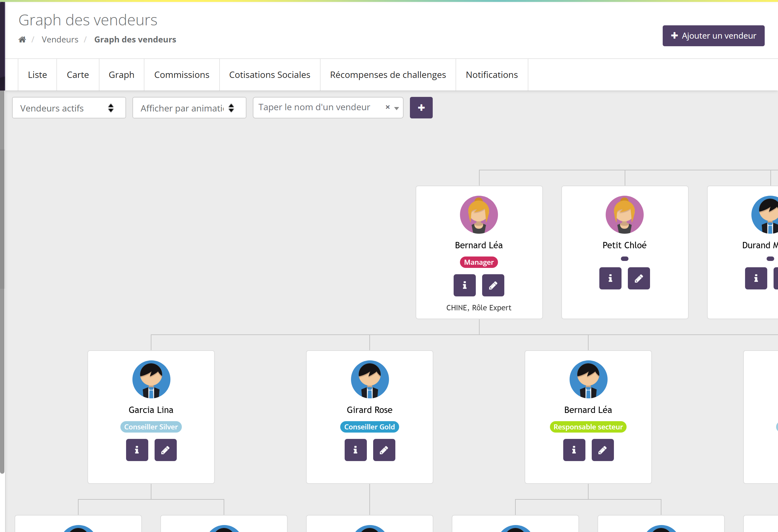Viewport: 778px width, 532px height.
Task: Edit Bernard Léa Responsable secteur card
Action: 602,450
